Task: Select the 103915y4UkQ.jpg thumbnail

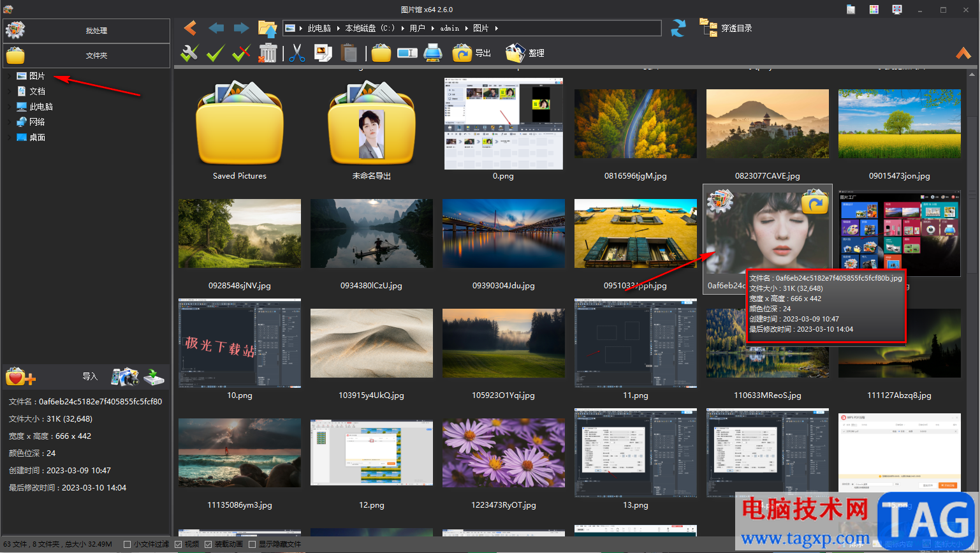Action: [x=372, y=343]
